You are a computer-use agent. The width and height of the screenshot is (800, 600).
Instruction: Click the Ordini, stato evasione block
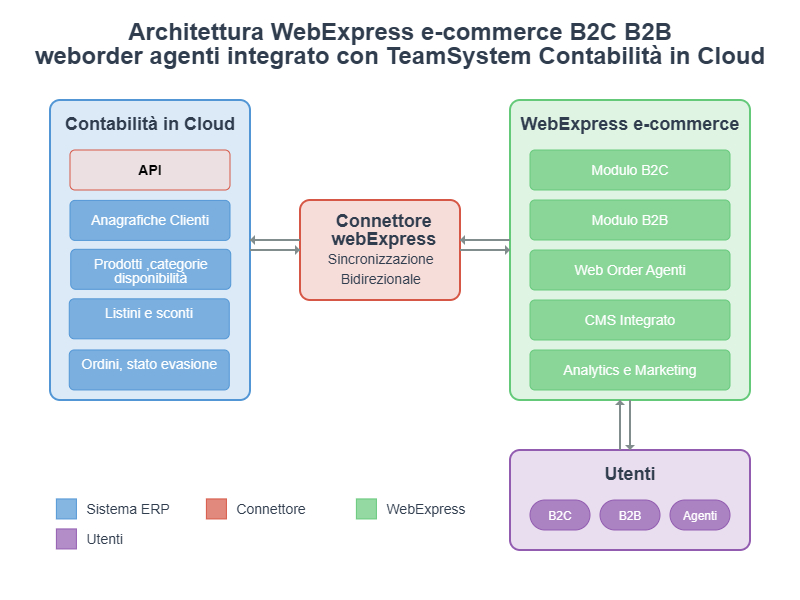[x=150, y=369]
